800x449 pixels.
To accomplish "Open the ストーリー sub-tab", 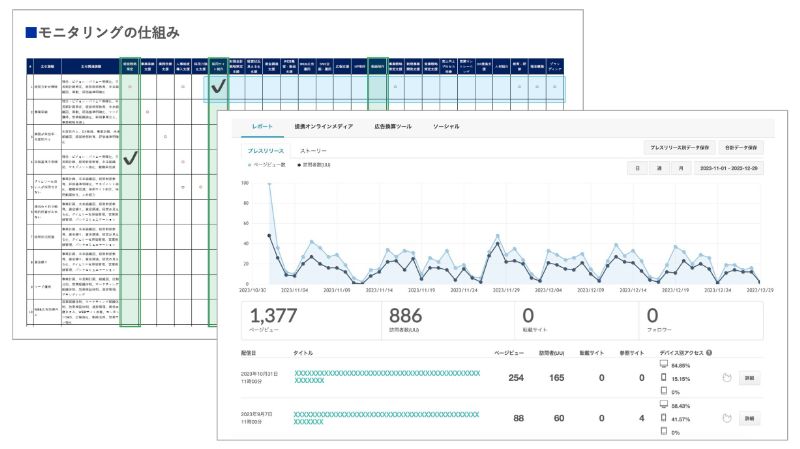I will coord(313,151).
